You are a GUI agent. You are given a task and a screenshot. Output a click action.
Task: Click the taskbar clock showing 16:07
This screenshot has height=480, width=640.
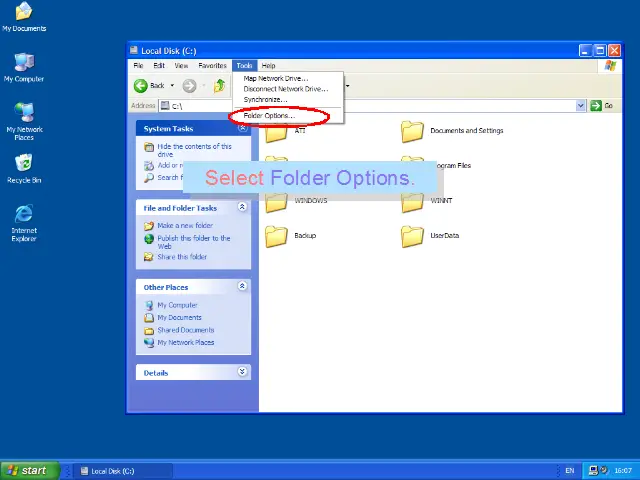point(623,471)
